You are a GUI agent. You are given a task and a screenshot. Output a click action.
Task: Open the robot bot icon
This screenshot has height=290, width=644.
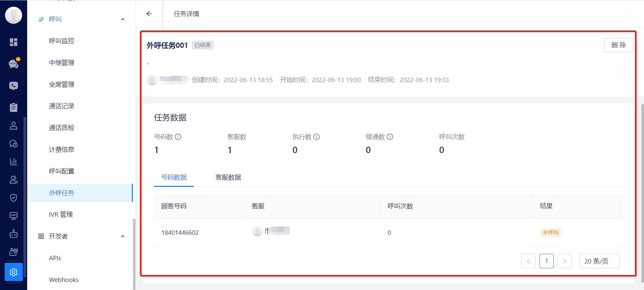(x=13, y=233)
